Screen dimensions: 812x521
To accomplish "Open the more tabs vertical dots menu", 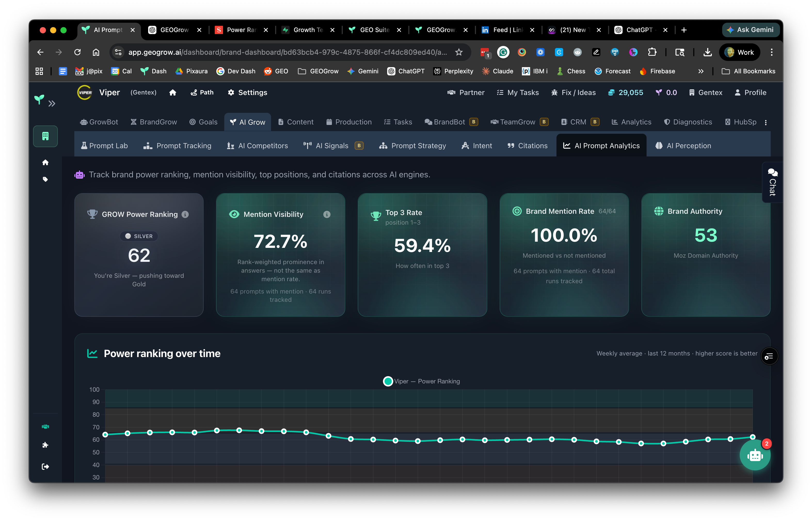I will (766, 122).
